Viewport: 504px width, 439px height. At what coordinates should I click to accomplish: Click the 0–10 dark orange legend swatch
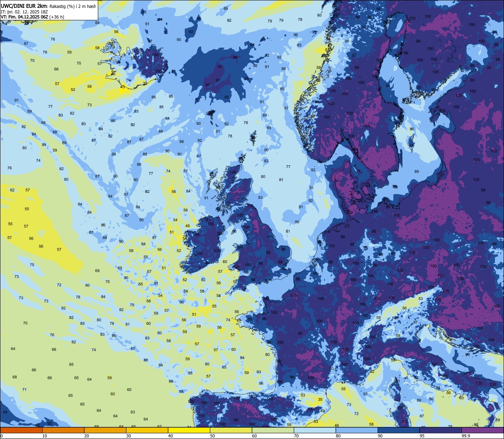pyautogui.click(x=21, y=430)
